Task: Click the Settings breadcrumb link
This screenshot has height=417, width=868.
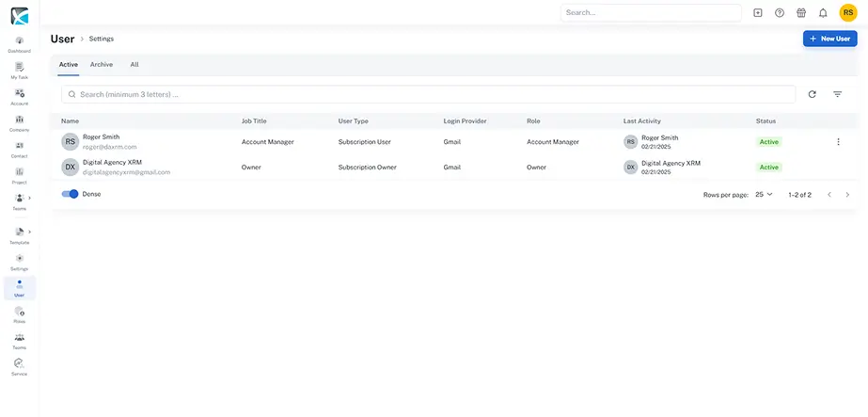Action: click(102, 39)
